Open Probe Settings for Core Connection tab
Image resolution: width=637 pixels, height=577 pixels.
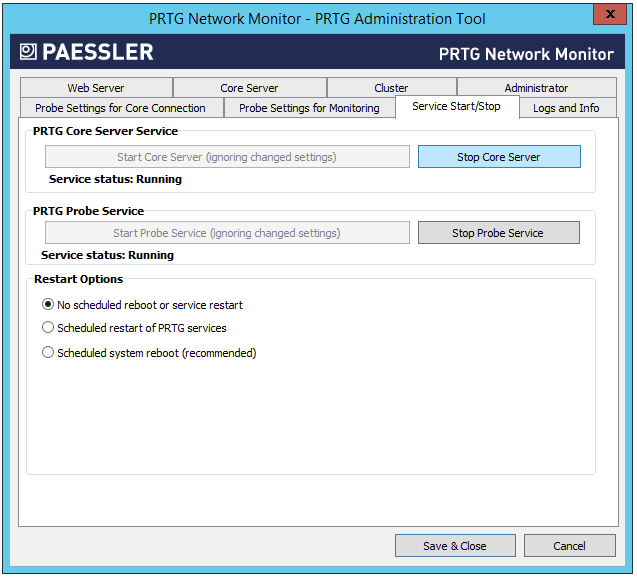point(121,108)
